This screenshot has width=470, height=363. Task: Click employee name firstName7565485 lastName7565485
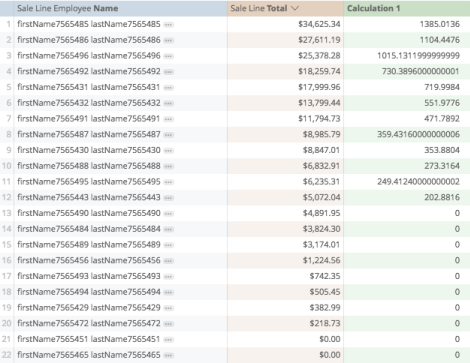(x=89, y=24)
